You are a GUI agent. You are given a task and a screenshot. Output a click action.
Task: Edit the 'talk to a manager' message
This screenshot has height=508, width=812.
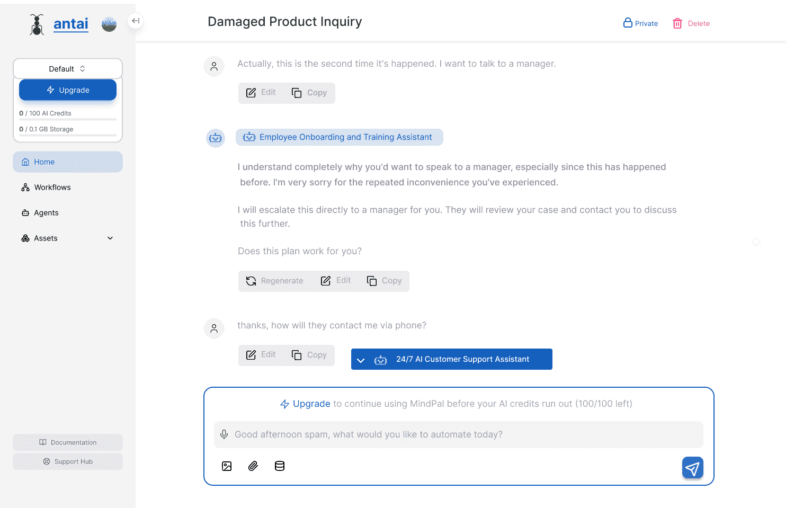point(261,93)
